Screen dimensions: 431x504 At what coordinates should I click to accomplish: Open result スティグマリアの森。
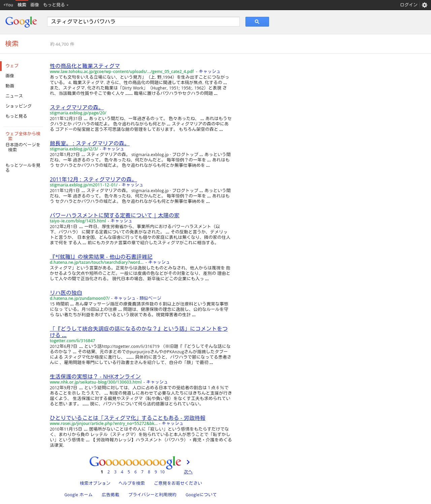(77, 107)
